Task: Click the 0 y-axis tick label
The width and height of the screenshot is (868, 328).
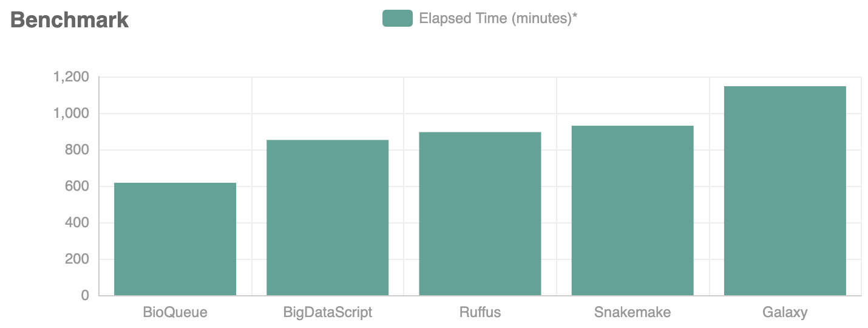Action: [x=85, y=295]
